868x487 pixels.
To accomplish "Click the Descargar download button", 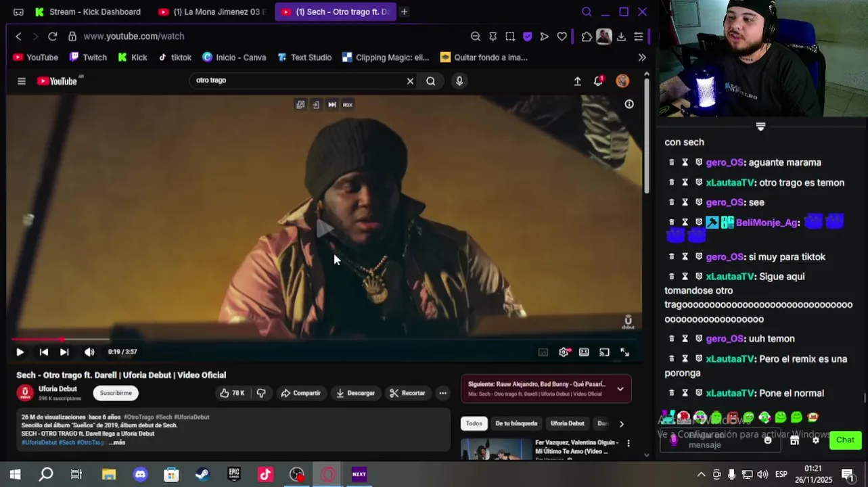I will tap(355, 393).
